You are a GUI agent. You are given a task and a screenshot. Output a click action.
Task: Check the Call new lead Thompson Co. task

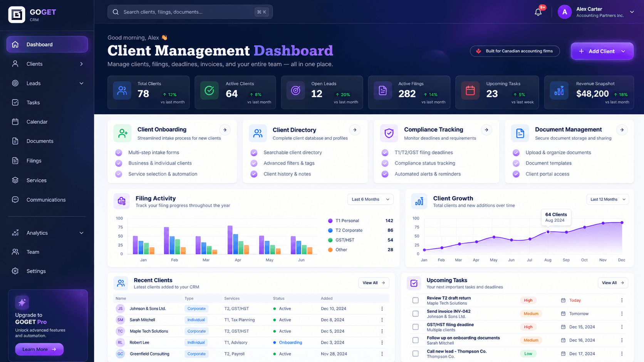pyautogui.click(x=415, y=354)
